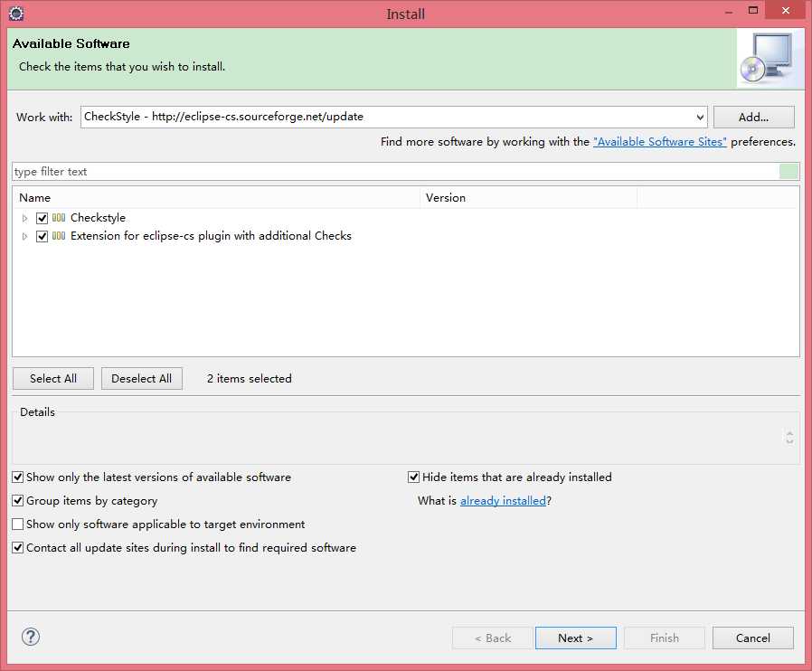Click the Cancel button
This screenshot has width=812, height=671.
(x=753, y=638)
